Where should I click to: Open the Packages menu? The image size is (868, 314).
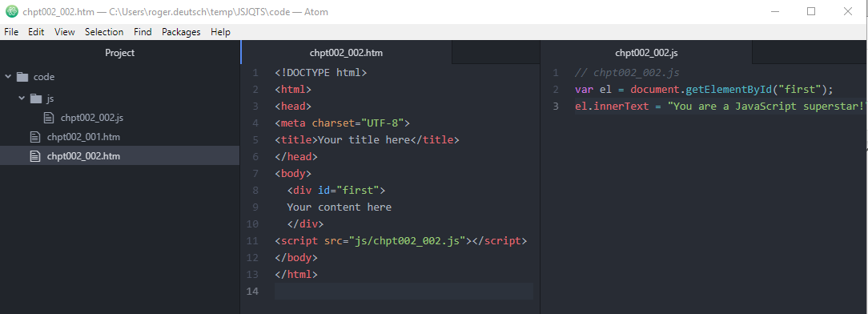181,32
